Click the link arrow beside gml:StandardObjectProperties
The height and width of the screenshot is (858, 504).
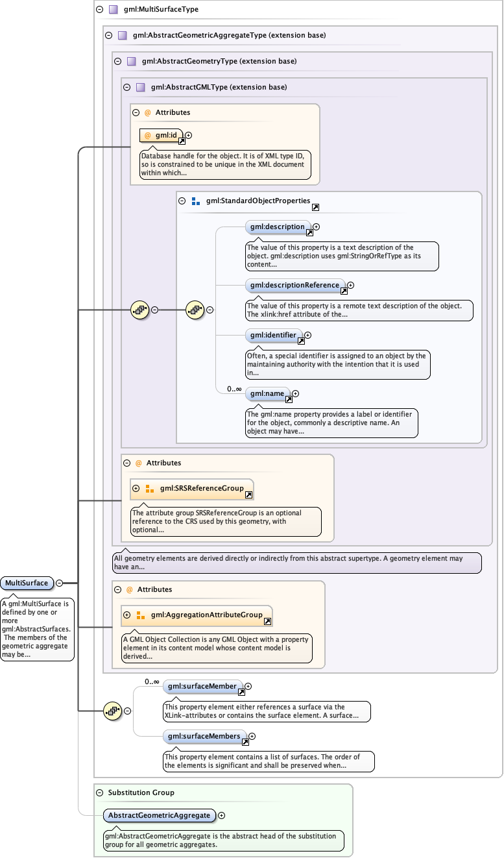315,207
